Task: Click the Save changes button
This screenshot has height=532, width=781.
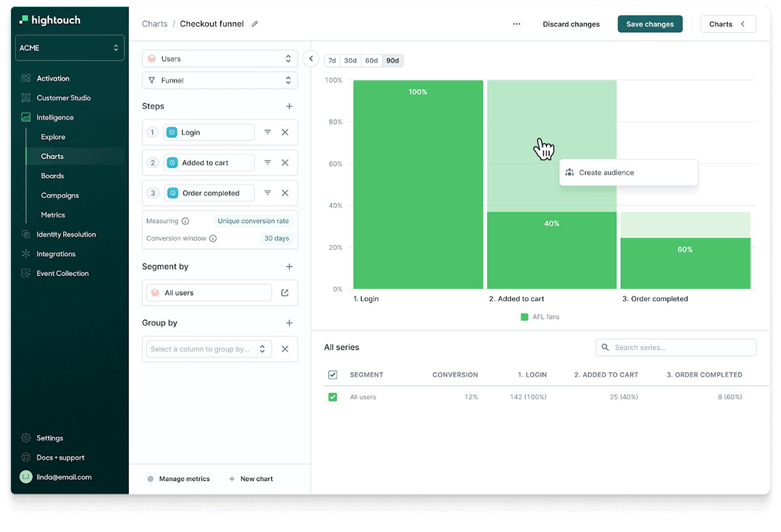Action: click(x=650, y=24)
